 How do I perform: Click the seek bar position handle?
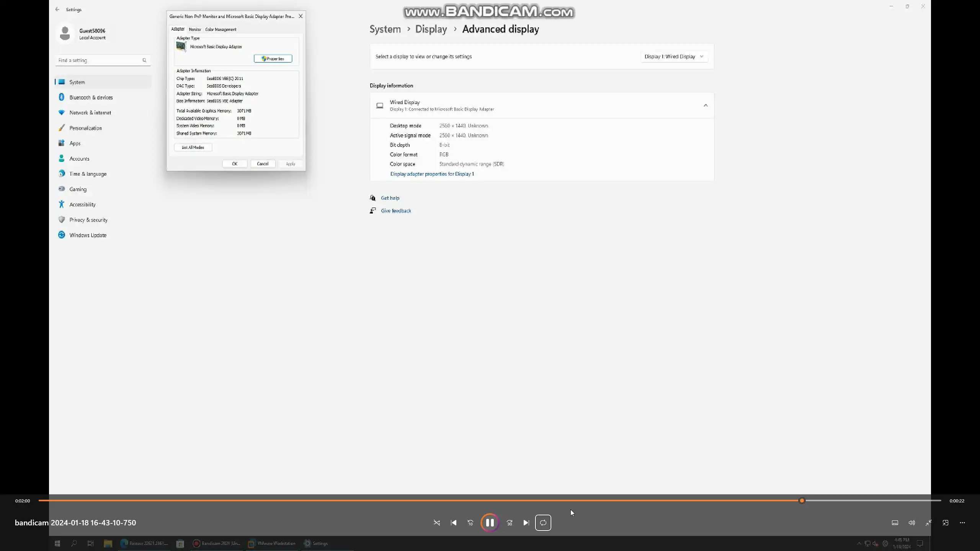point(802,500)
